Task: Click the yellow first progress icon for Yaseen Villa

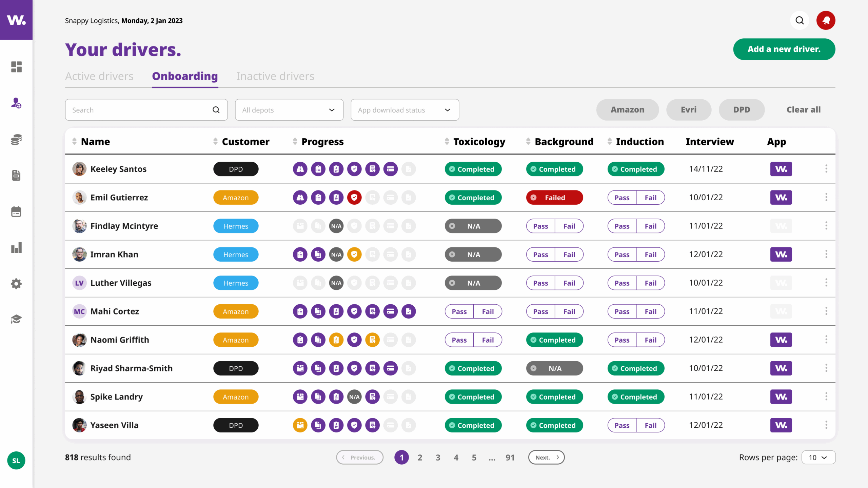Action: click(x=300, y=425)
